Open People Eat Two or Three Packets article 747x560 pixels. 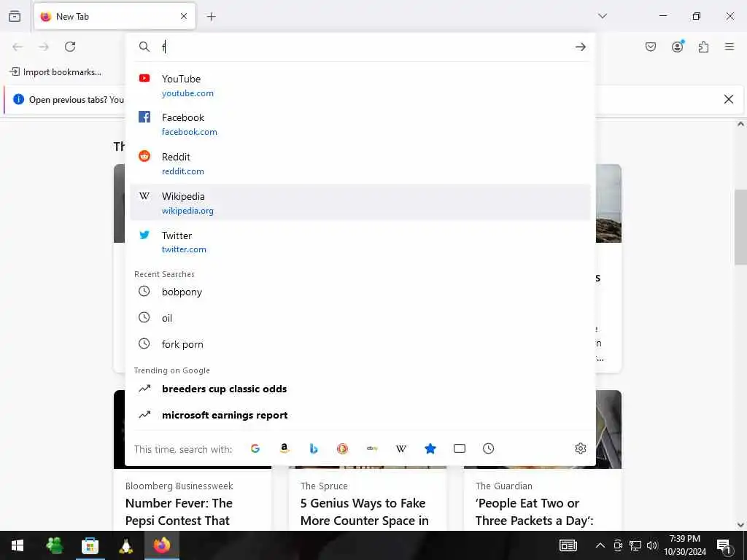pos(535,512)
